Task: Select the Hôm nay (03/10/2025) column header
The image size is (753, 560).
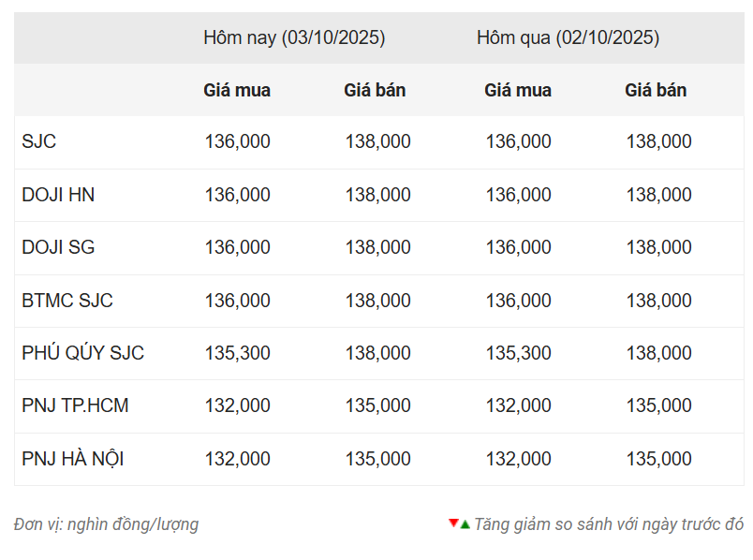Action: pos(294,38)
